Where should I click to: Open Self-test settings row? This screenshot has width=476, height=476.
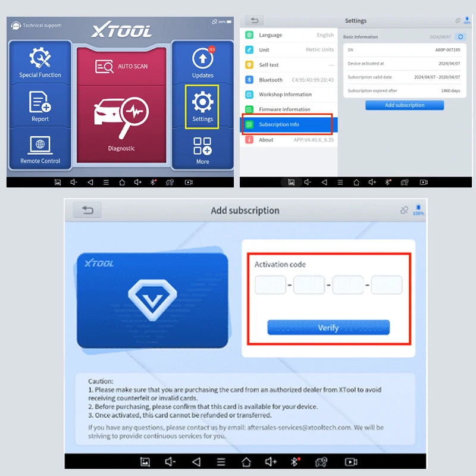(289, 65)
